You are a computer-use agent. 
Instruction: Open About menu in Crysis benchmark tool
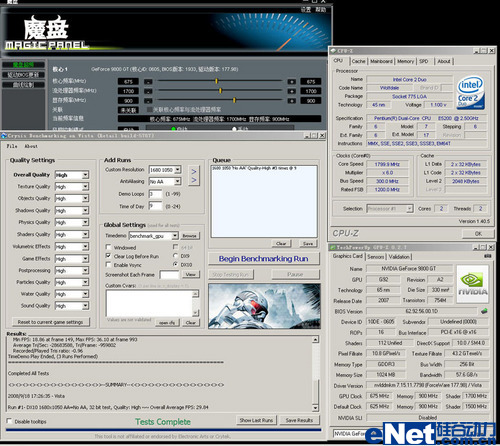[x=31, y=146]
